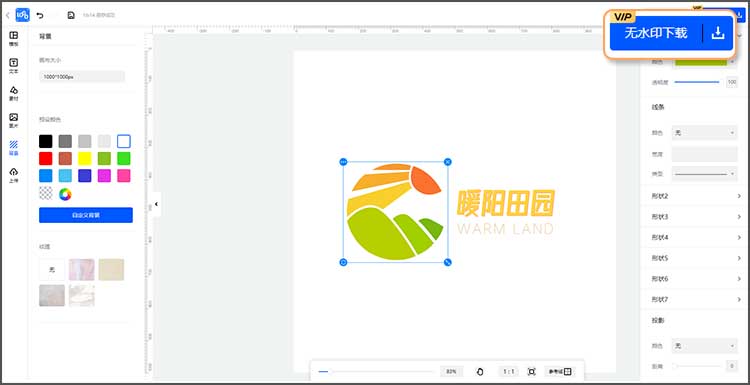Click the green fill color swatch
This screenshot has height=385, width=750.
[x=701, y=62]
